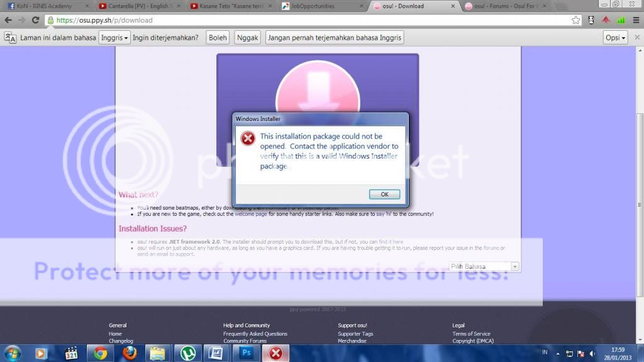Open Microsoft Word from the taskbar
Viewport: 644px width, 362px height.
coord(216,353)
